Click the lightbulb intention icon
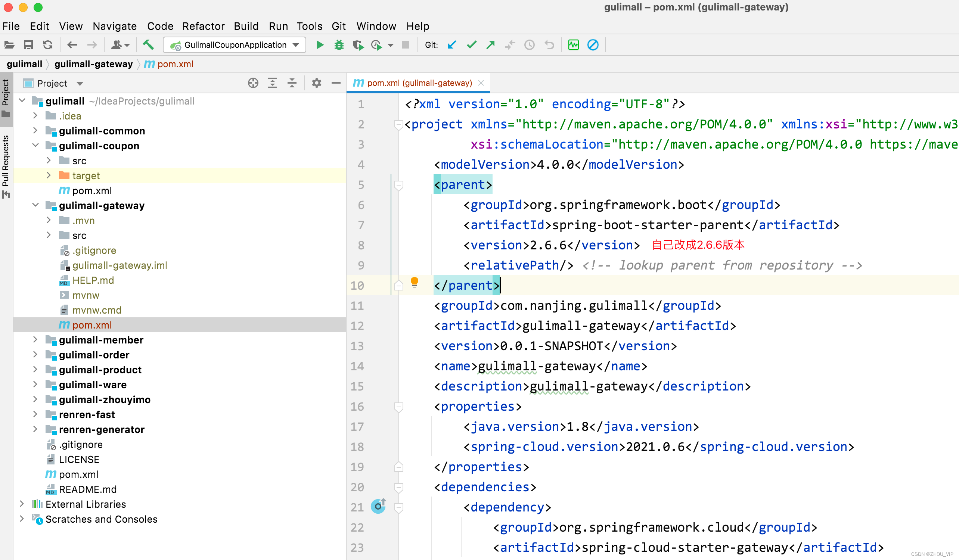959x560 pixels. click(415, 282)
